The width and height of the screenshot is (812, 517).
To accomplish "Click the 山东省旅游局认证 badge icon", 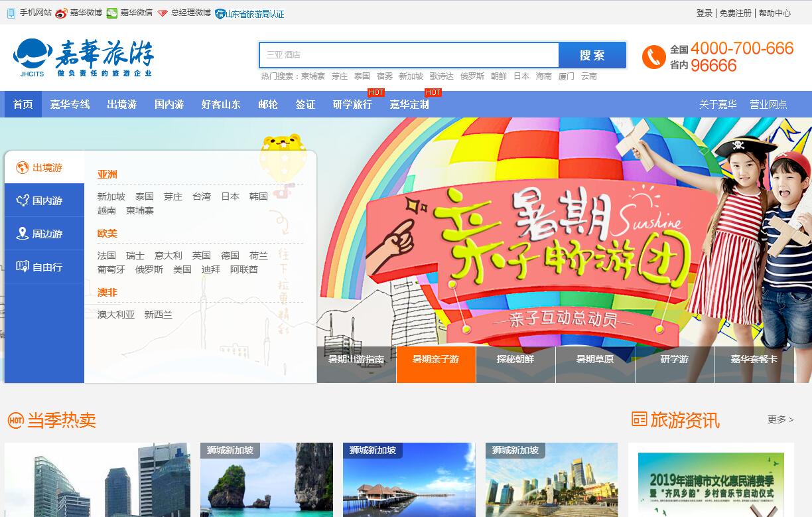I will tap(220, 14).
